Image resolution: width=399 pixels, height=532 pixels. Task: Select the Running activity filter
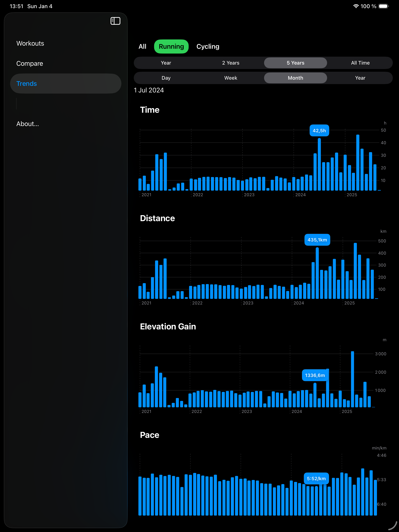coord(171,46)
